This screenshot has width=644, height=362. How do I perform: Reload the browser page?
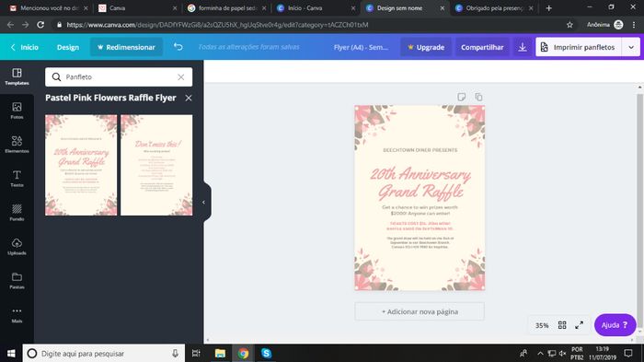click(x=40, y=25)
